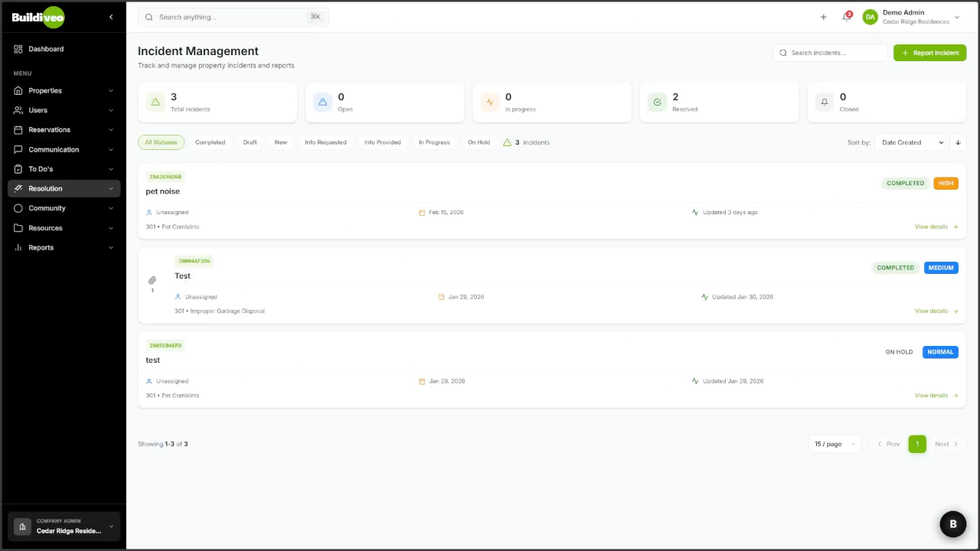Click the attachment paperclip on Test incident
The image size is (980, 551).
pyautogui.click(x=152, y=280)
